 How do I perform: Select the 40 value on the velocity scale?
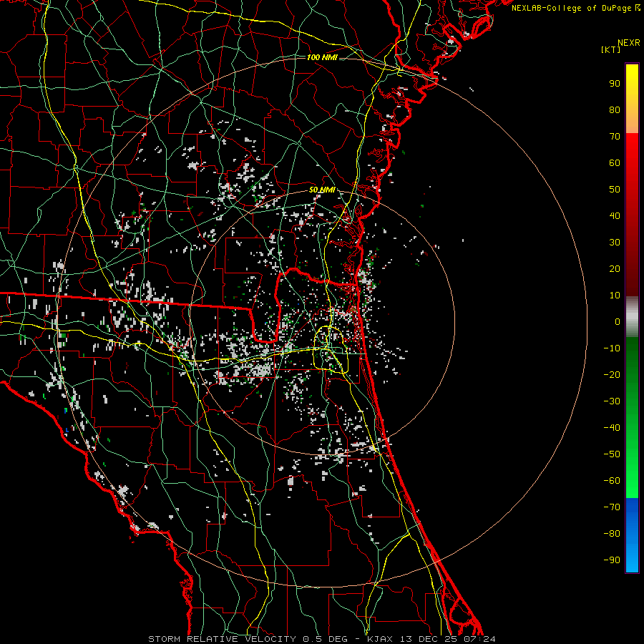pos(615,216)
